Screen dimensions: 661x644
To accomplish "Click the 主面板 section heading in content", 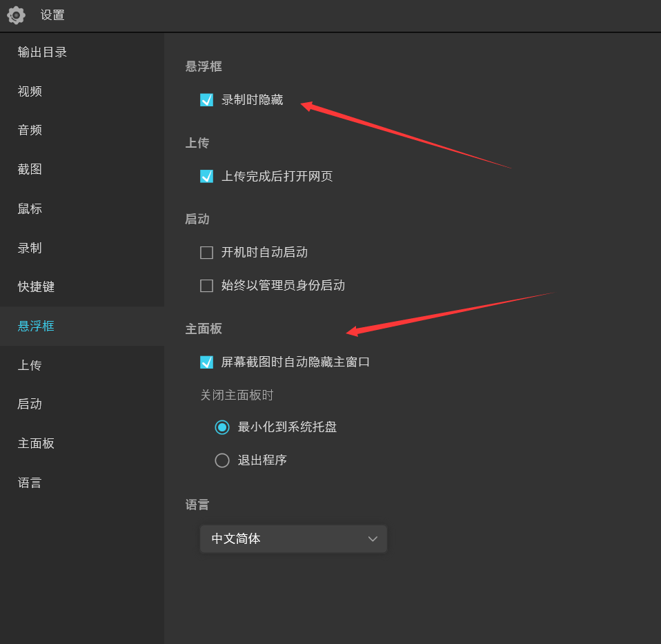I will pos(204,329).
